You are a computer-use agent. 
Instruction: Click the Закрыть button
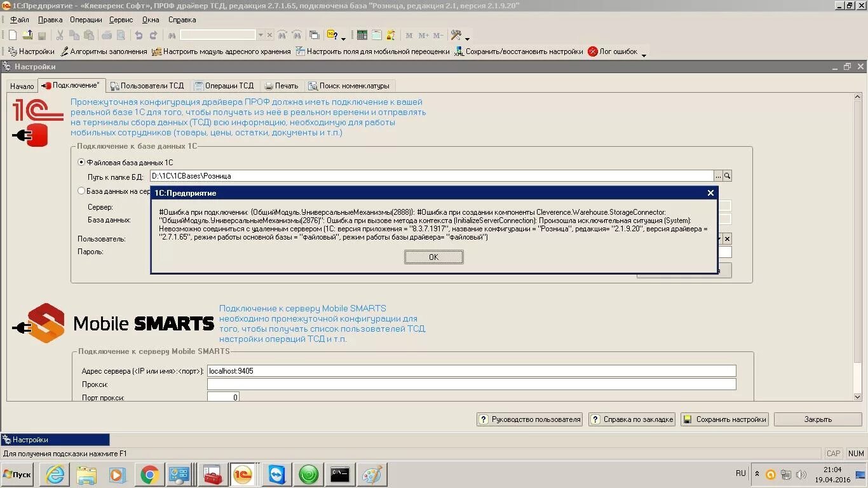tap(818, 419)
